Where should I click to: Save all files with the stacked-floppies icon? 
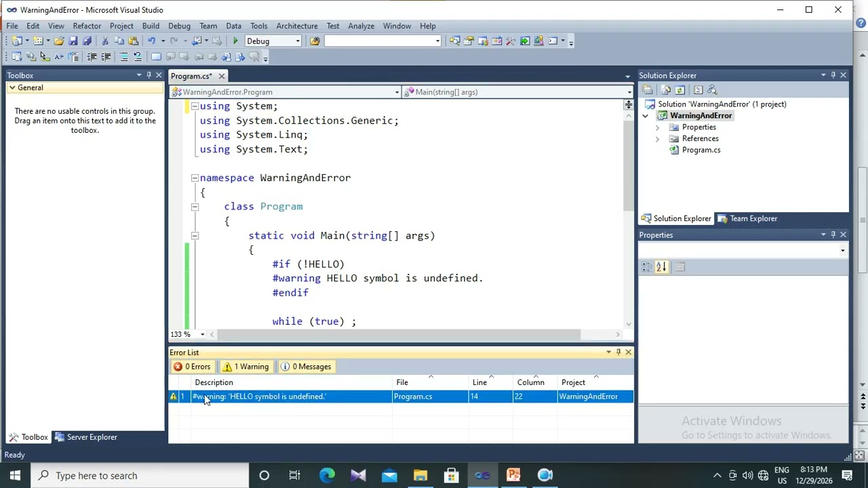pyautogui.click(x=87, y=41)
